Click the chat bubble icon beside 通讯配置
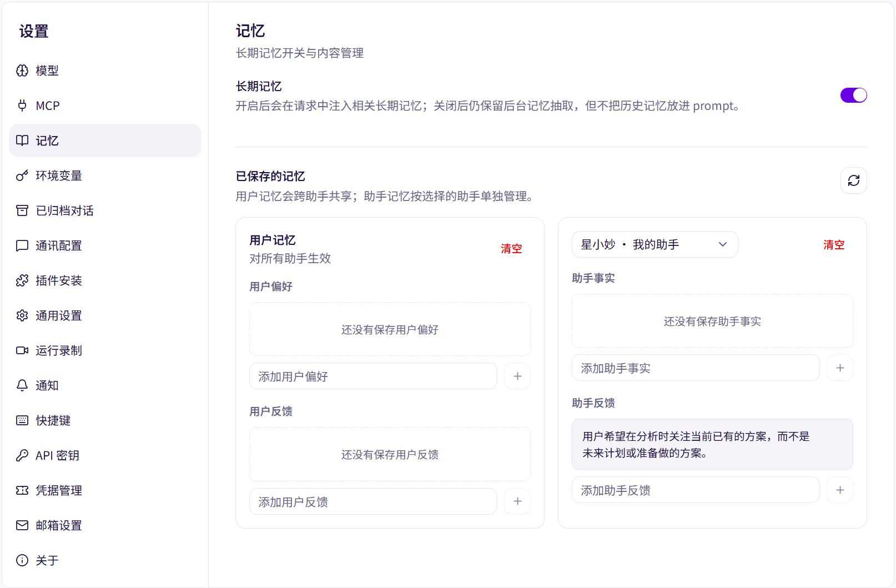Image resolution: width=896 pixels, height=588 pixels. [x=22, y=245]
